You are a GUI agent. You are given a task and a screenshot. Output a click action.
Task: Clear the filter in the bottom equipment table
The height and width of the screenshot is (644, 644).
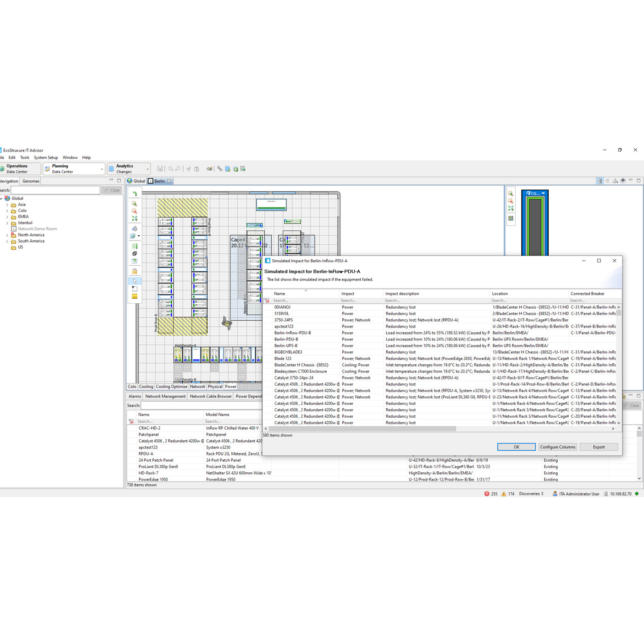(x=131, y=421)
